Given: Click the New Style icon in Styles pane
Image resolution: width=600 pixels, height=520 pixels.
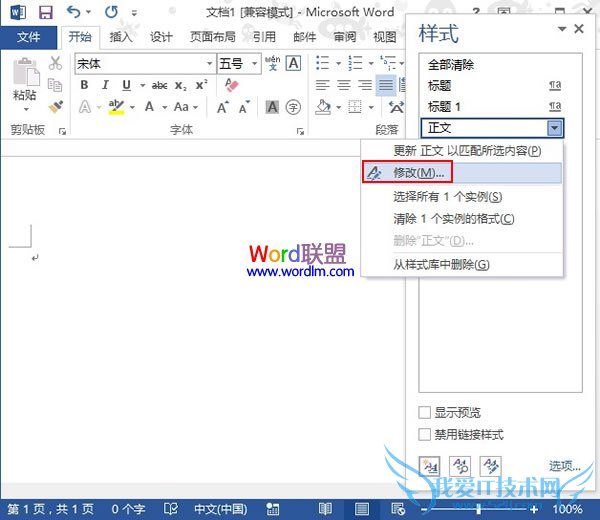Looking at the screenshot, I should 429,466.
